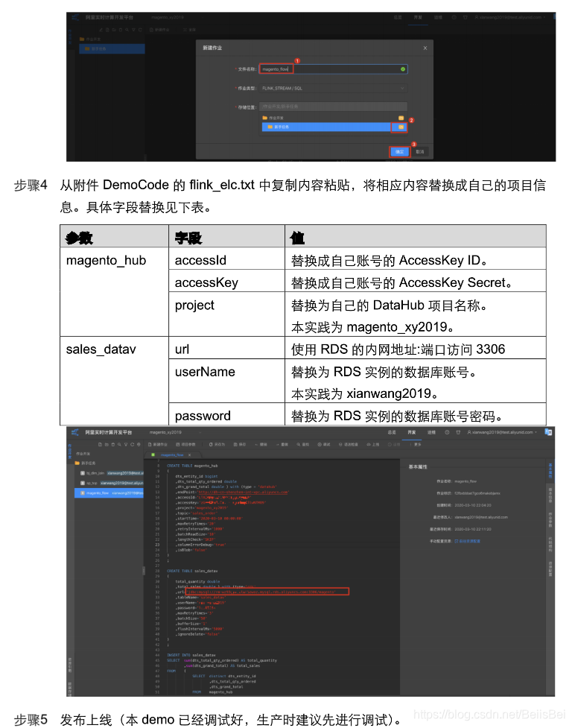Click 保存 in the editor toolbar
572x728 pixels.
click(240, 444)
